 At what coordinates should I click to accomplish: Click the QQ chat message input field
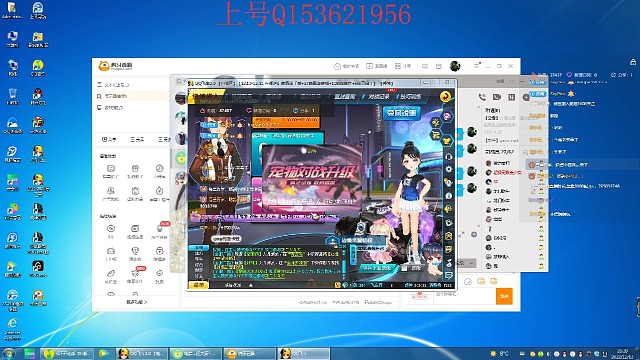(x=463, y=297)
